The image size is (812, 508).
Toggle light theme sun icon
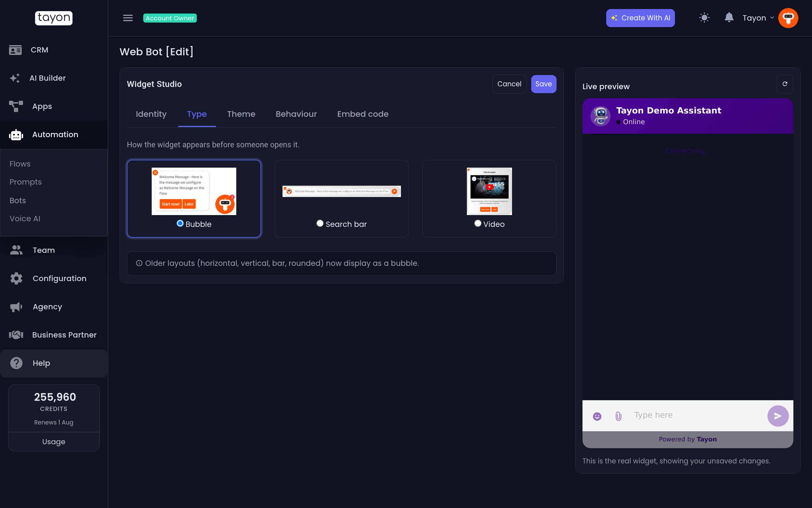tap(704, 18)
